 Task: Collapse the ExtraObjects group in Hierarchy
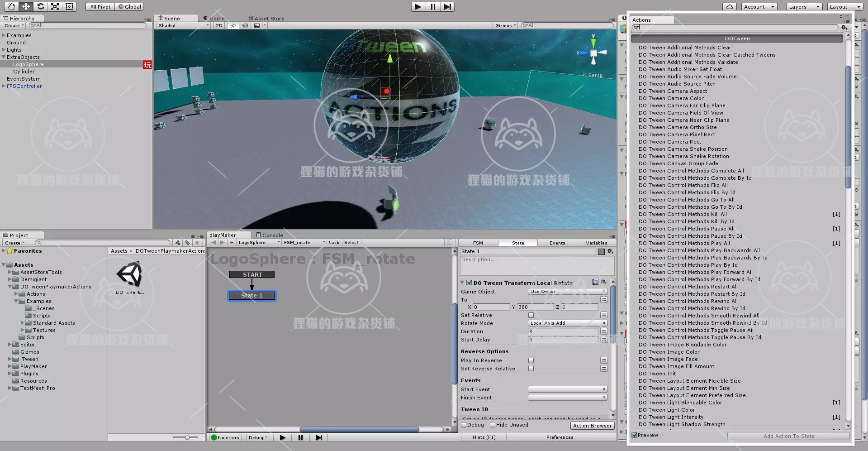click(4, 57)
